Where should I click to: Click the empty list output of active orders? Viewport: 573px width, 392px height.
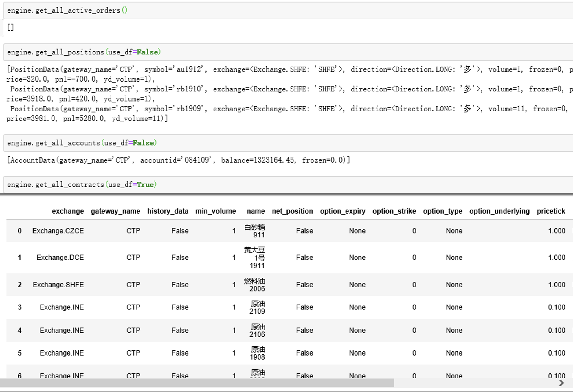(11, 28)
